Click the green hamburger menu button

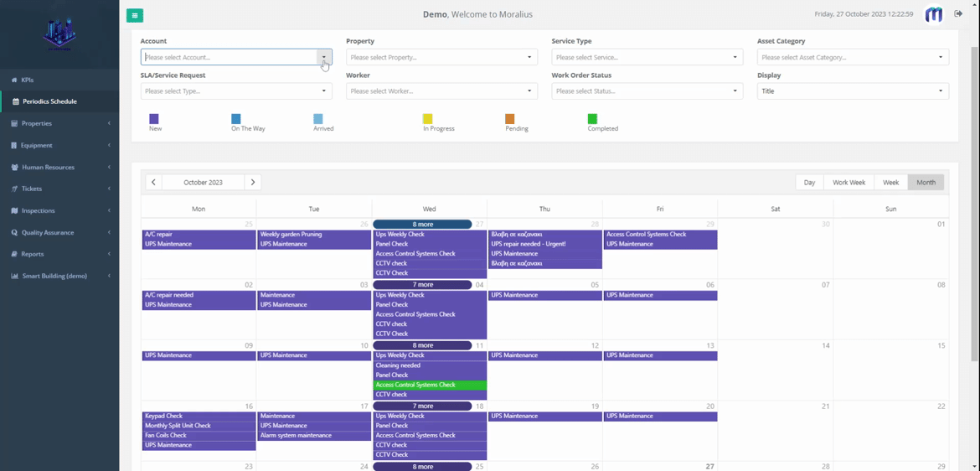click(x=135, y=15)
